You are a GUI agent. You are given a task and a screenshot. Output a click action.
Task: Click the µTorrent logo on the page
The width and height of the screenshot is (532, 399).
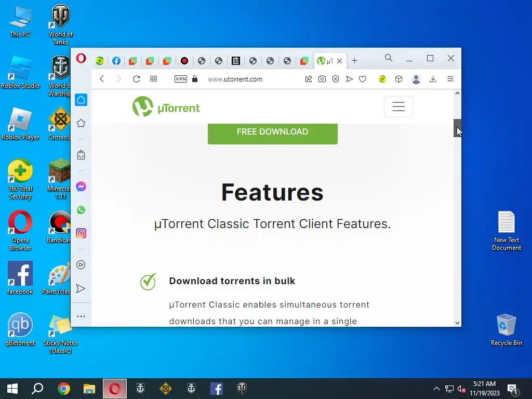(x=166, y=107)
